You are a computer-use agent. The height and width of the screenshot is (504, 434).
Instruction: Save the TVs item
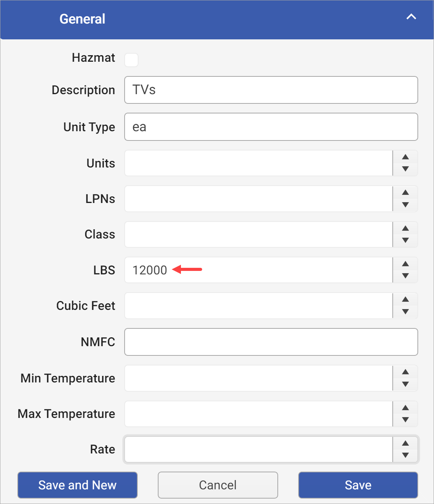tap(358, 485)
